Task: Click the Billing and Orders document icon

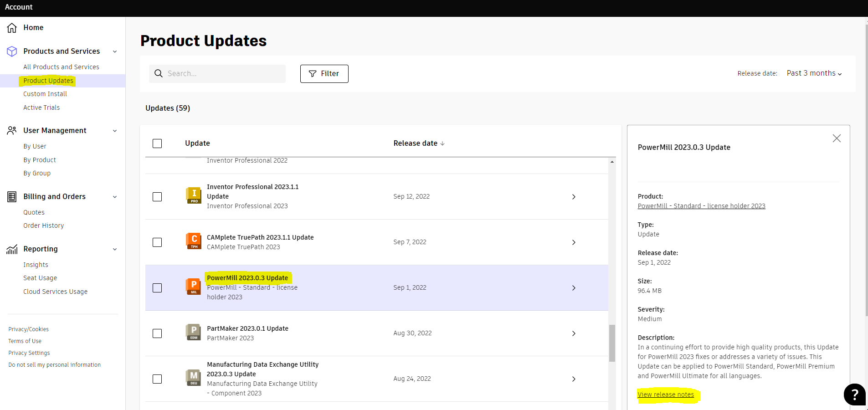Action: click(x=12, y=197)
